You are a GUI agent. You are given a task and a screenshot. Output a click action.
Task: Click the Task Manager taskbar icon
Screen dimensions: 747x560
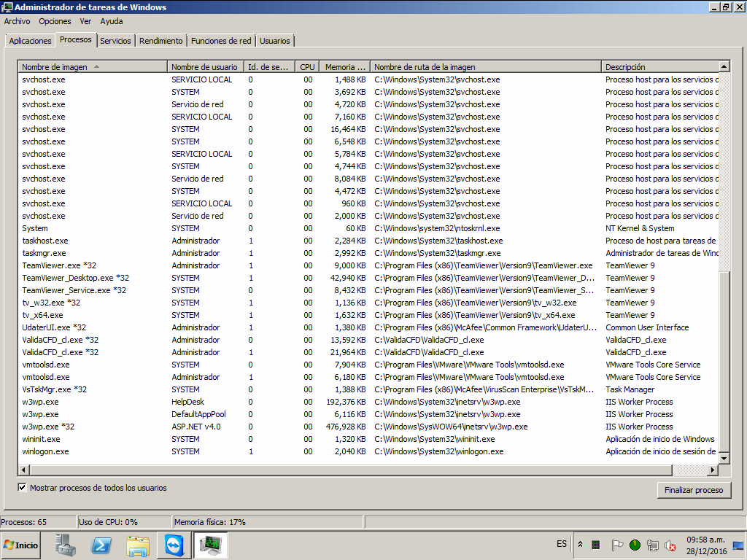tap(210, 545)
